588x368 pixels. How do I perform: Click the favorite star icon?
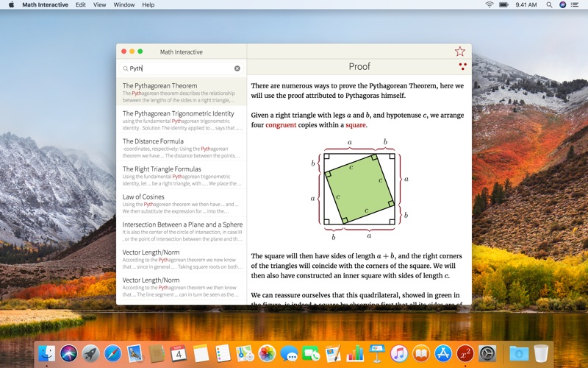(460, 52)
